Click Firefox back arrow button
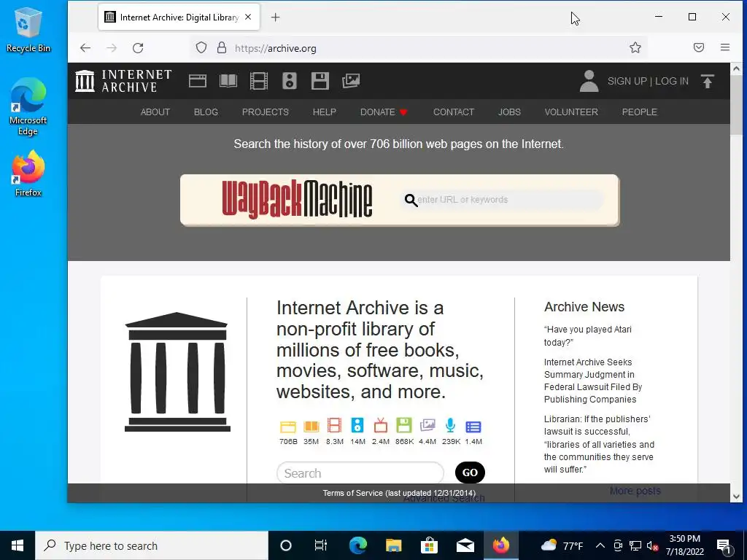Screen dimensions: 747x560 point(85,47)
